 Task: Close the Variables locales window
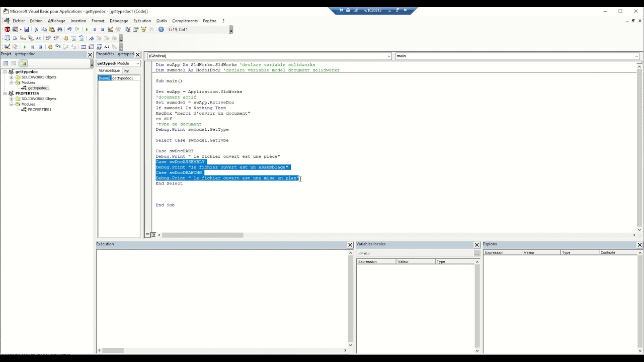click(x=477, y=245)
